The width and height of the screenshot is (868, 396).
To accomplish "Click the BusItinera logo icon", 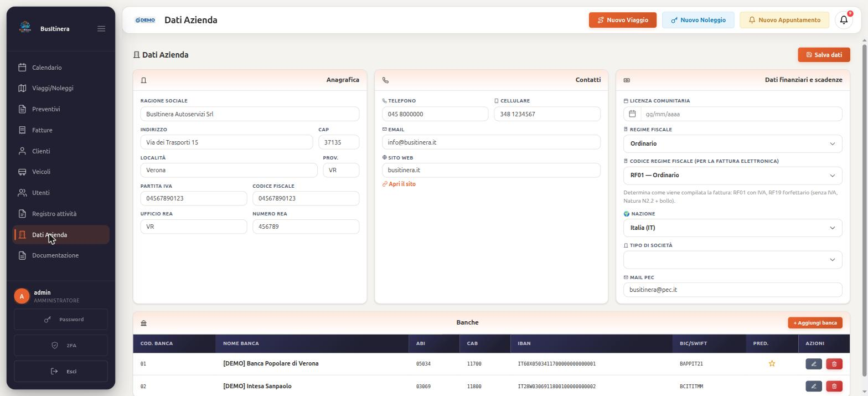I will [25, 27].
